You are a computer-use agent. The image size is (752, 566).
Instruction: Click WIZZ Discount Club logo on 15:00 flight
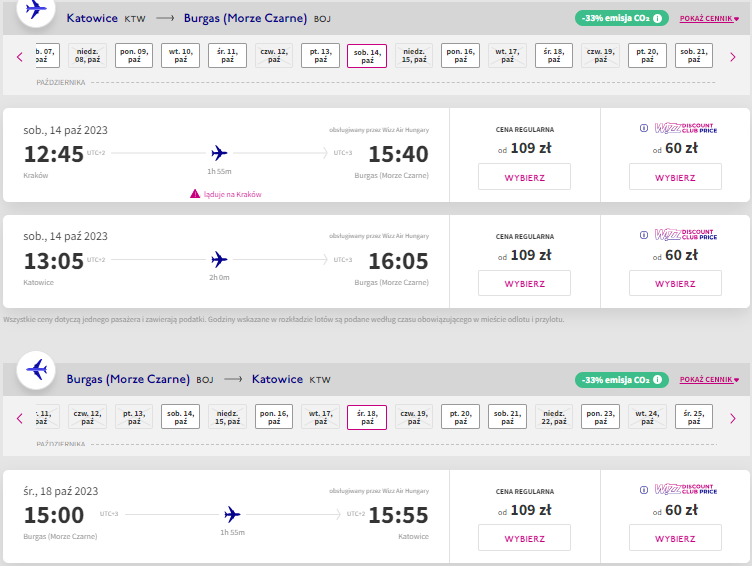[x=686, y=489]
